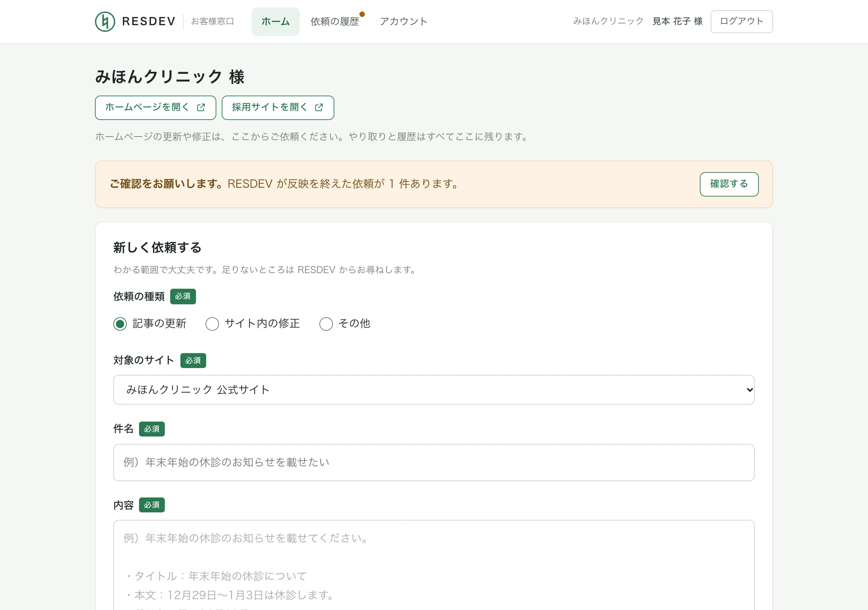This screenshot has height=610, width=868.
Task: Click the ホームページを開く button
Action: point(155,108)
